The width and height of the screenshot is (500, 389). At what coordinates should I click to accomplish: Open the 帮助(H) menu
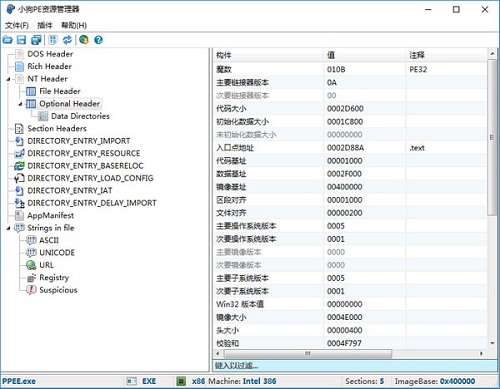74,25
